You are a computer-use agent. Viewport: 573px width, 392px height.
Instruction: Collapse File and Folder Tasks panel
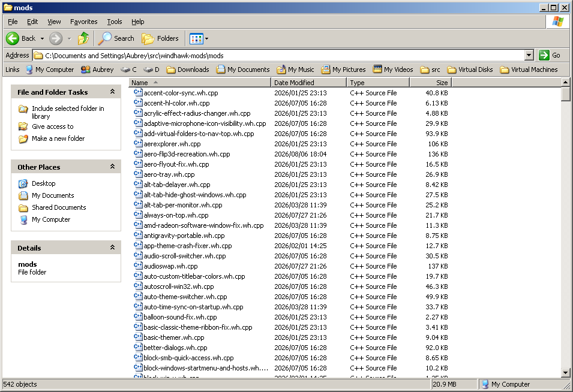(113, 92)
